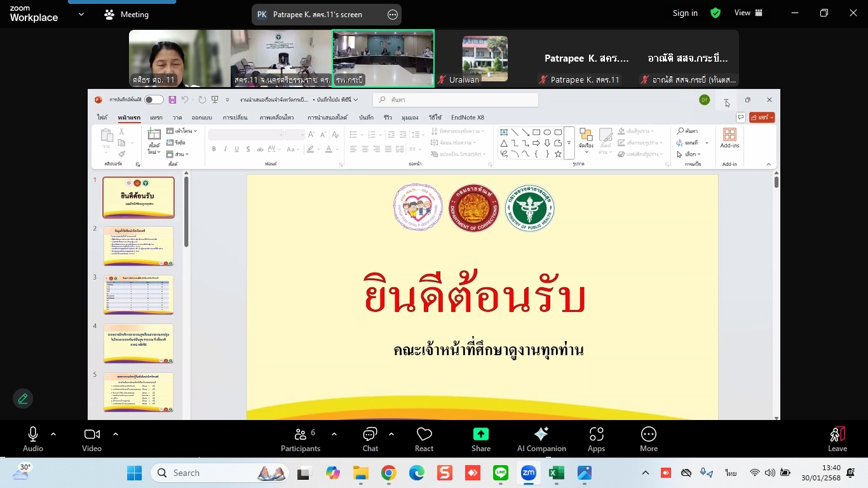Unmute Audio in Zoom
This screenshot has height=488, width=868.
[x=33, y=439]
